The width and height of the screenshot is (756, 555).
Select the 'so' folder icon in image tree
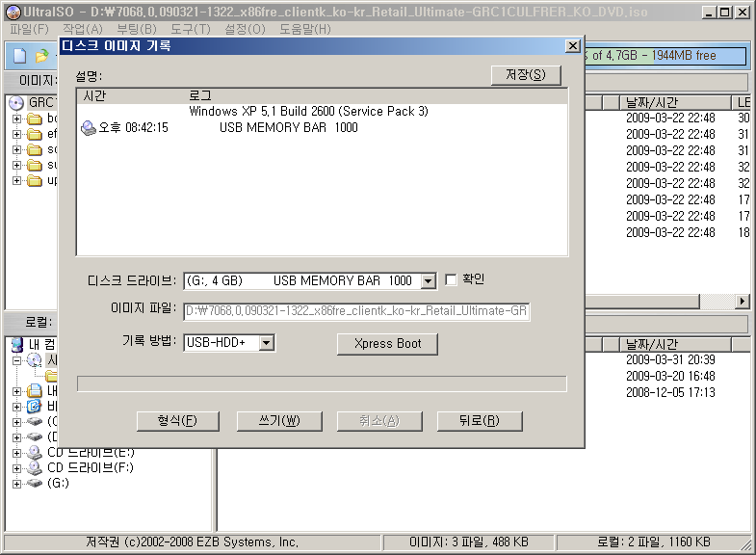tap(35, 149)
